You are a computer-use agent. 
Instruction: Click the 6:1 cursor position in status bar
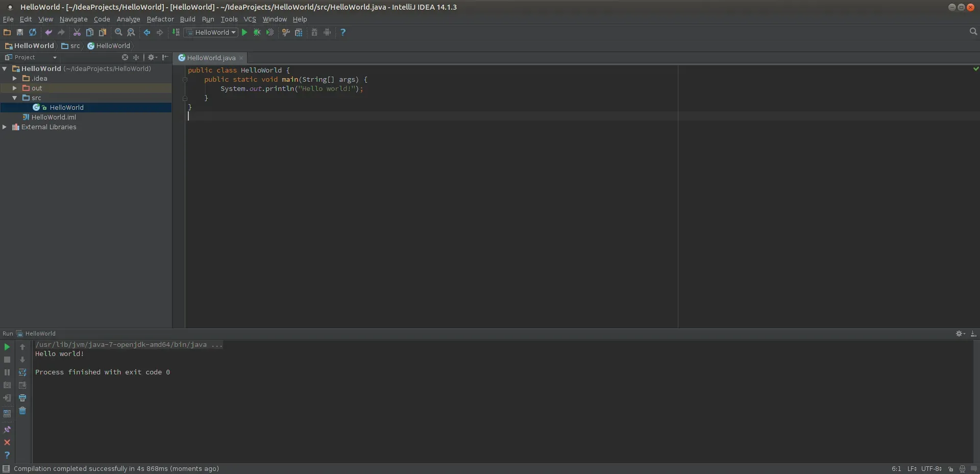(896, 469)
